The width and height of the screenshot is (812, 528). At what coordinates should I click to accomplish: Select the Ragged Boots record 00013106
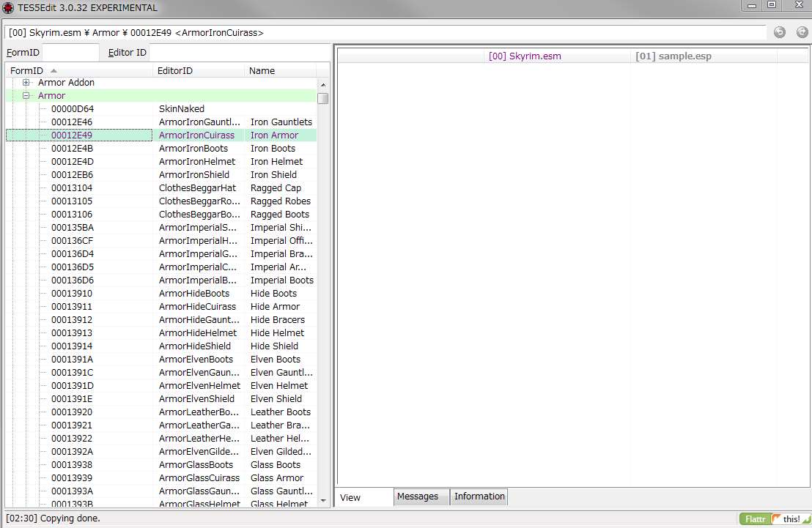[161, 215]
